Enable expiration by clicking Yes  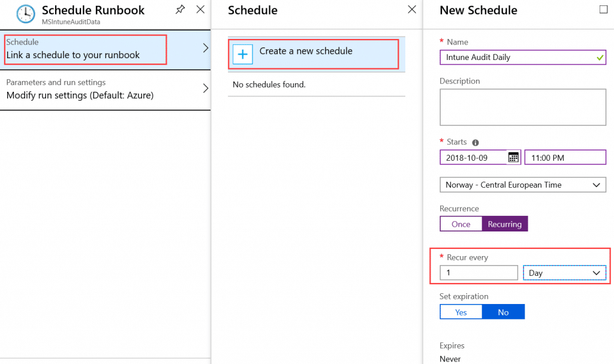tap(460, 311)
